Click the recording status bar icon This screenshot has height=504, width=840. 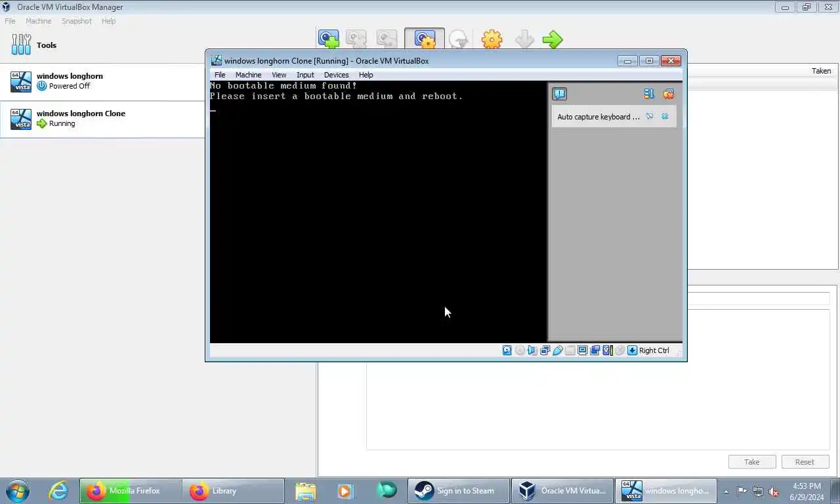pyautogui.click(x=595, y=350)
